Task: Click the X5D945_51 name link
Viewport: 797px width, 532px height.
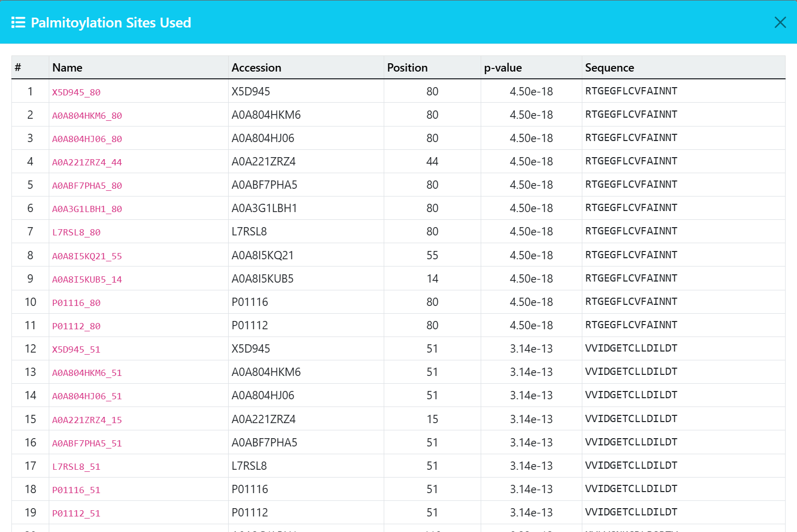Action: [76, 349]
